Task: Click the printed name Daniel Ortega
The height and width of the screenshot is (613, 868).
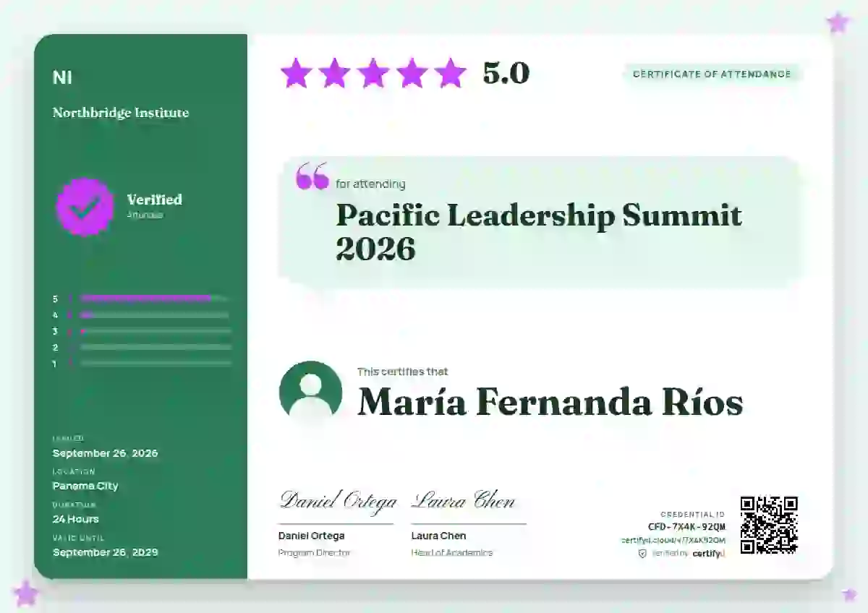Action: coord(312,536)
